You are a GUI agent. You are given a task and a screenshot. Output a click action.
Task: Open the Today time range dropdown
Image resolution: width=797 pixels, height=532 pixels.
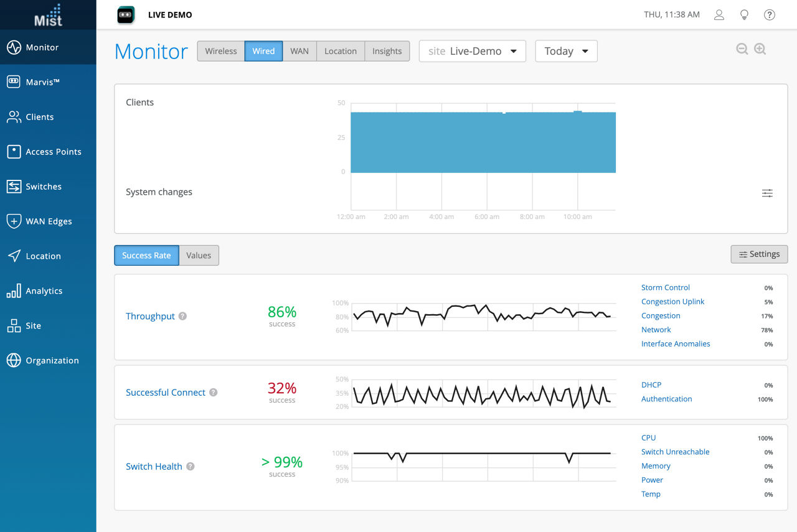point(565,51)
